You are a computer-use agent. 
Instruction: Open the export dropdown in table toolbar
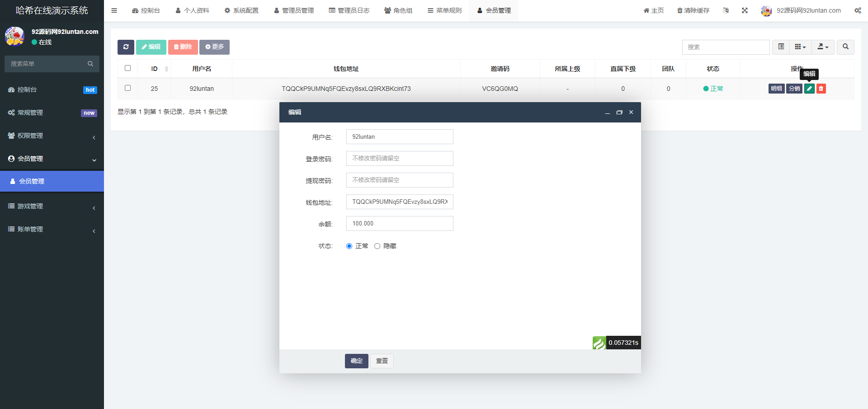pos(823,47)
